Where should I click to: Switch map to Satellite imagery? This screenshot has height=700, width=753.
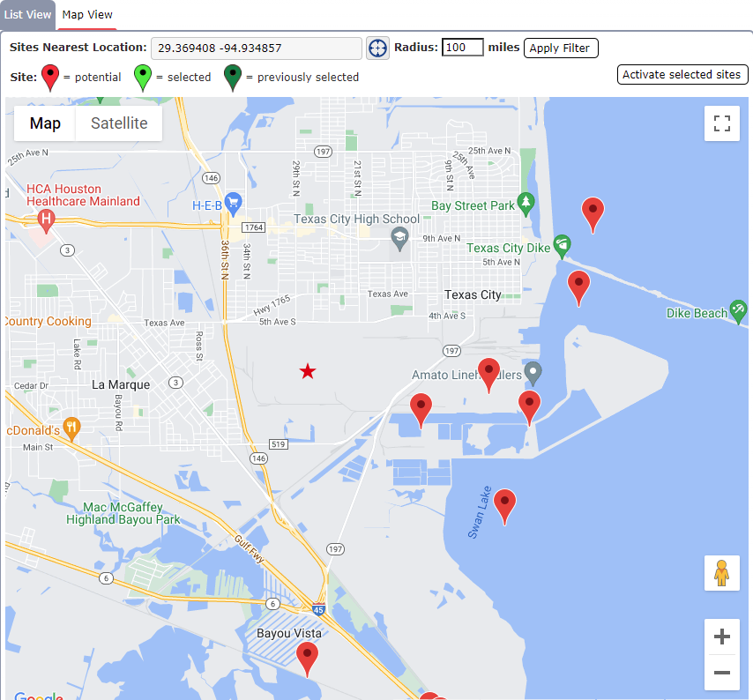[x=119, y=123]
